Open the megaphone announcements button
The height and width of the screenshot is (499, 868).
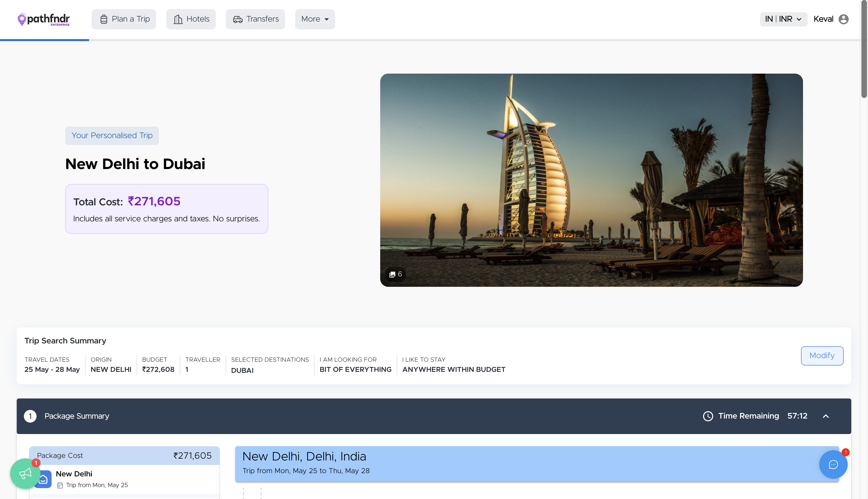25,474
